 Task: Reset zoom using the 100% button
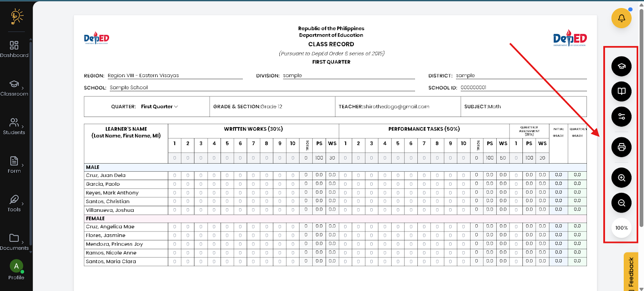(621, 228)
